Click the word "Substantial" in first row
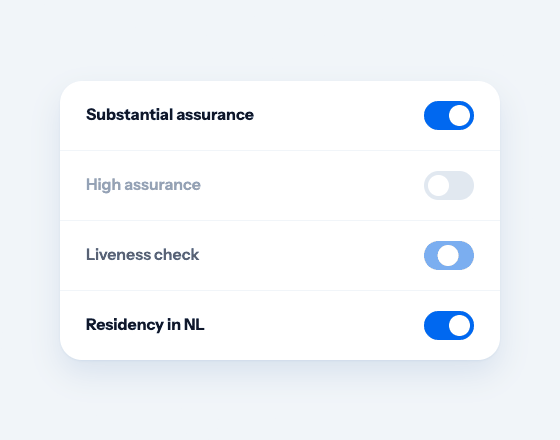 pos(129,115)
